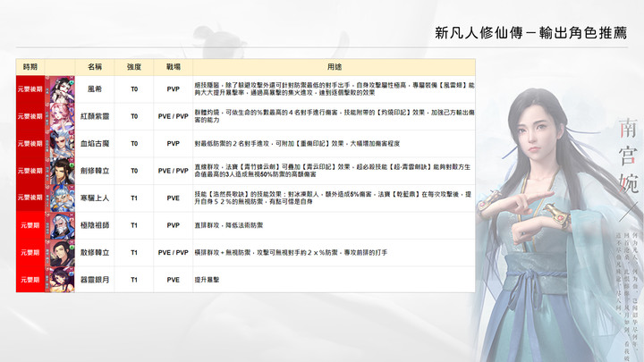Image resolution: width=644 pixels, height=362 pixels.
Task: Click the name cell 劍修韓立
Action: pyautogui.click(x=95, y=171)
